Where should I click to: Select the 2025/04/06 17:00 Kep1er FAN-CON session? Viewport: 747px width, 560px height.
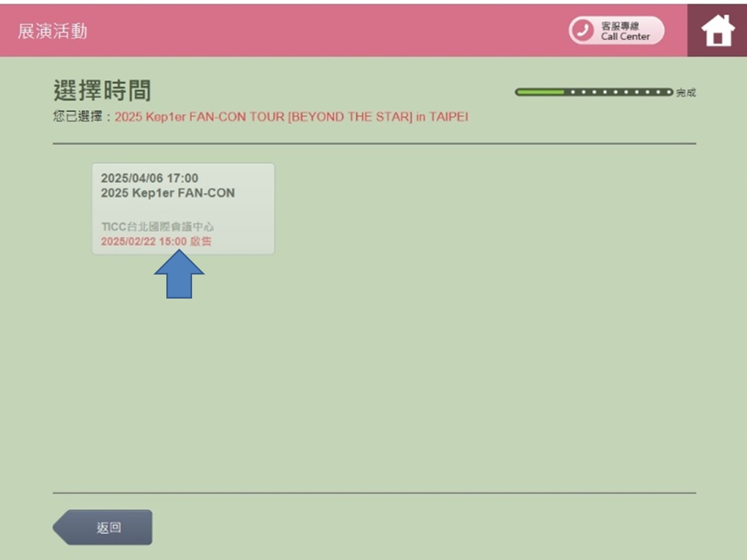pyautogui.click(x=183, y=208)
